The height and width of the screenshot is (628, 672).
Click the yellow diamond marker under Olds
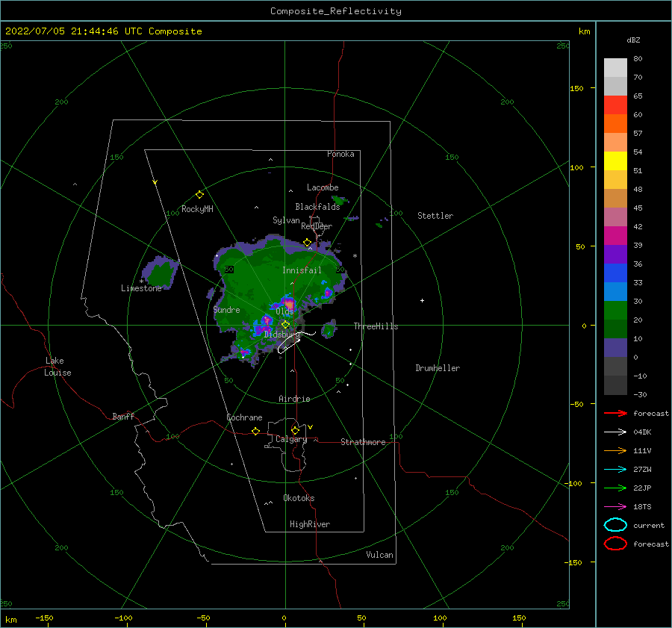tap(285, 325)
